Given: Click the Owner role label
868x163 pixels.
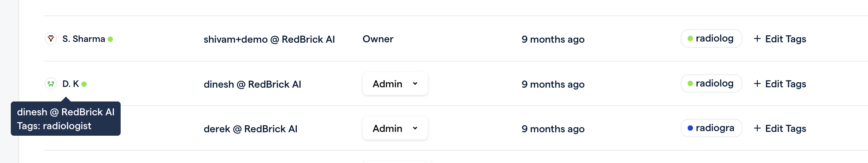Looking at the screenshot, I should pos(378,39).
